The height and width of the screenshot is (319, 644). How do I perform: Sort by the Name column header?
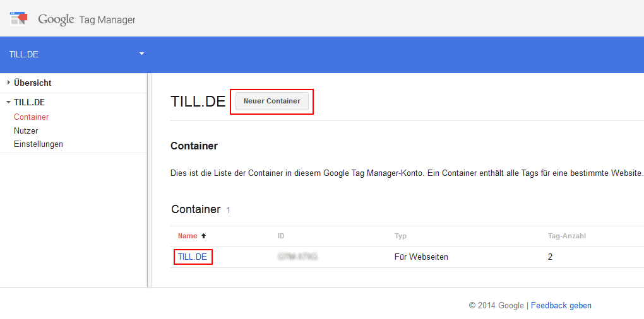point(188,236)
